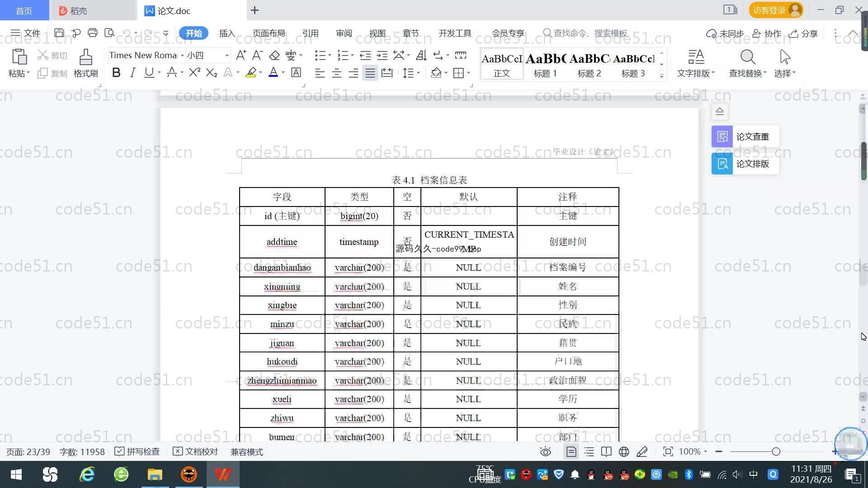Viewport: 868px width, 488px height.
Task: Click font color A swatch
Action: 273,72
